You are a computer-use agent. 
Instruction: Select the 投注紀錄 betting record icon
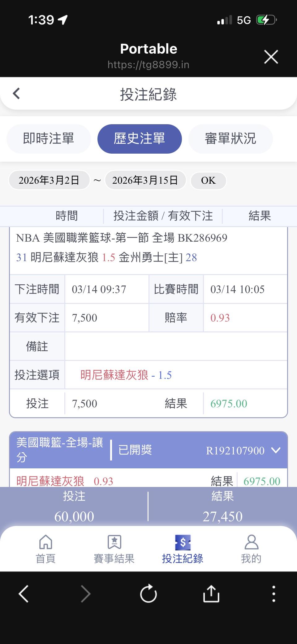(183, 549)
